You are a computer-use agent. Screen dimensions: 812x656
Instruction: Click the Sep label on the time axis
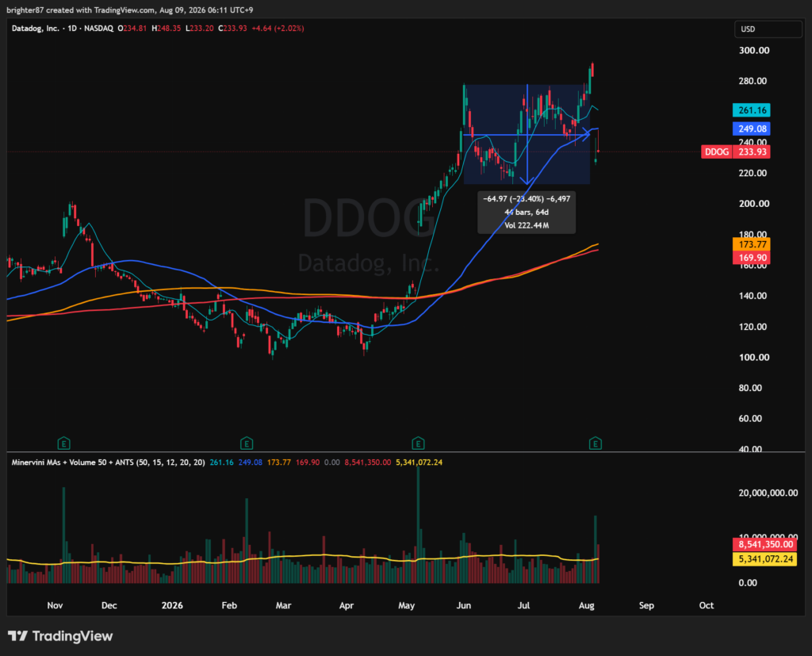coord(646,605)
